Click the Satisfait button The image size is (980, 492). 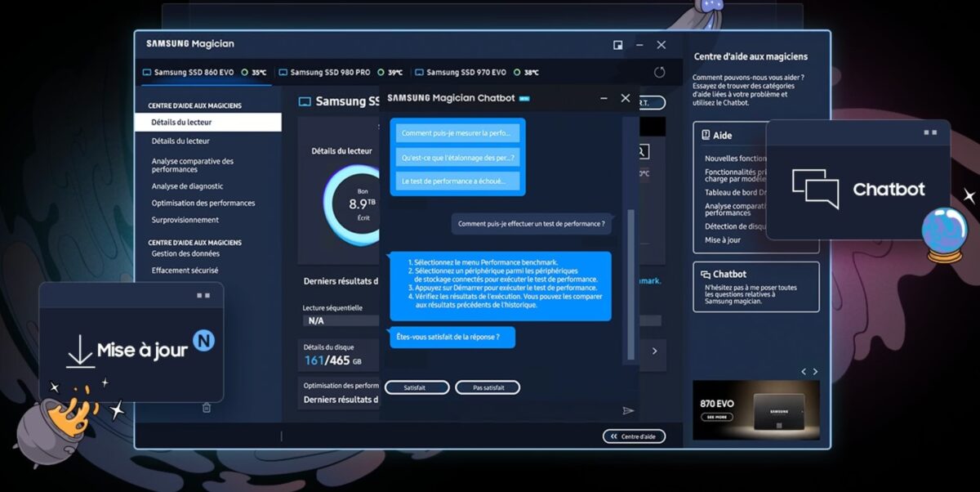[416, 387]
